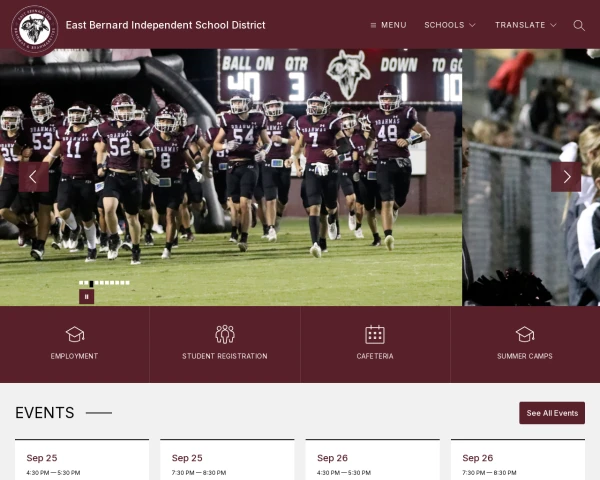
Task: Click the Employment graduation cap icon
Action: click(75, 334)
